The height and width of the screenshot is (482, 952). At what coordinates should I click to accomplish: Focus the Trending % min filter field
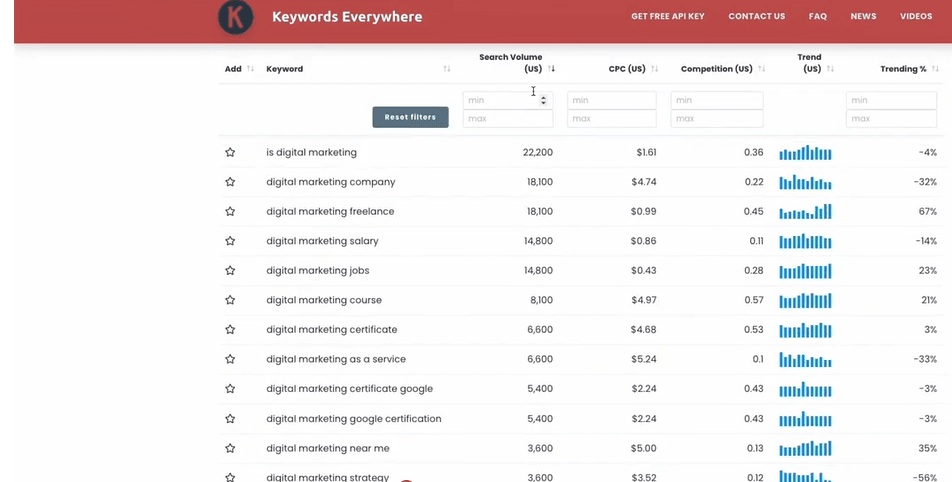pyautogui.click(x=891, y=100)
